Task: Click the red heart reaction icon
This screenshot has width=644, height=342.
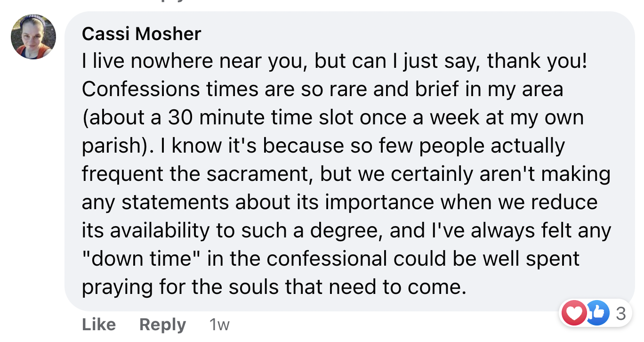Action: [x=574, y=313]
